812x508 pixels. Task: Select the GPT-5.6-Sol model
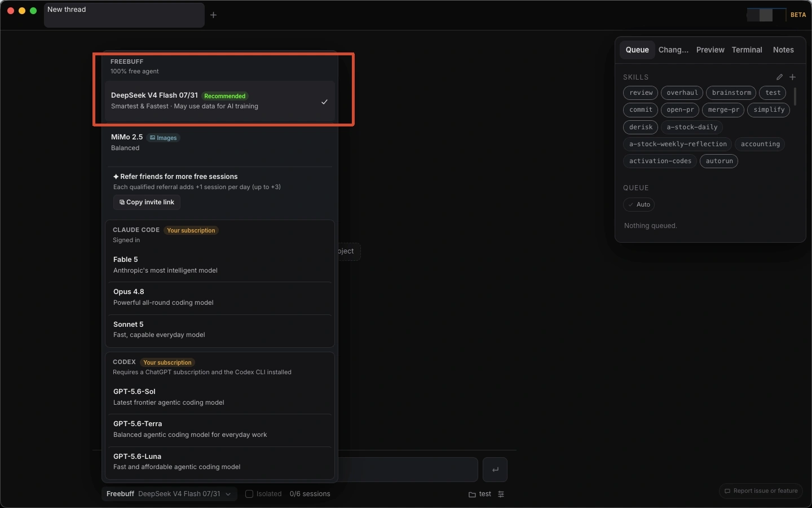pyautogui.click(x=220, y=397)
